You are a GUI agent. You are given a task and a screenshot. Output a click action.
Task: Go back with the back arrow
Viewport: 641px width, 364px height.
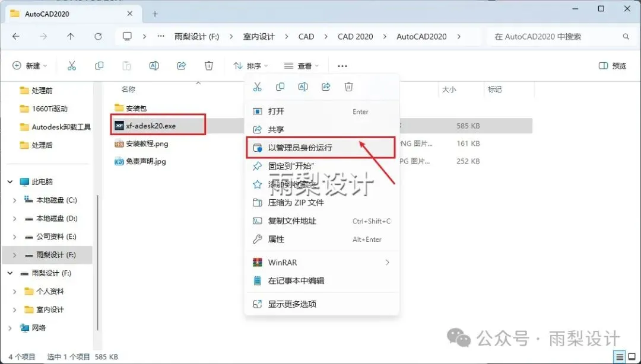[16, 36]
